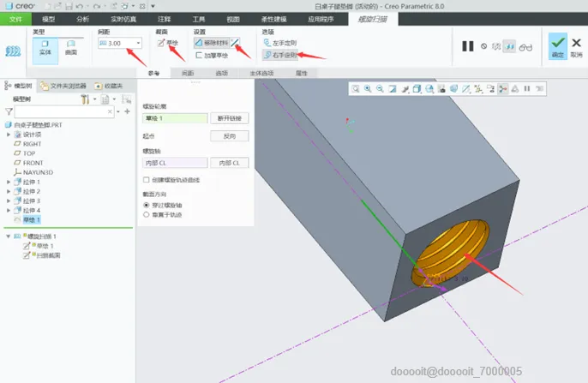588x383 pixels.
Task: Select Normal to Trajectory radio button
Action: (x=147, y=214)
